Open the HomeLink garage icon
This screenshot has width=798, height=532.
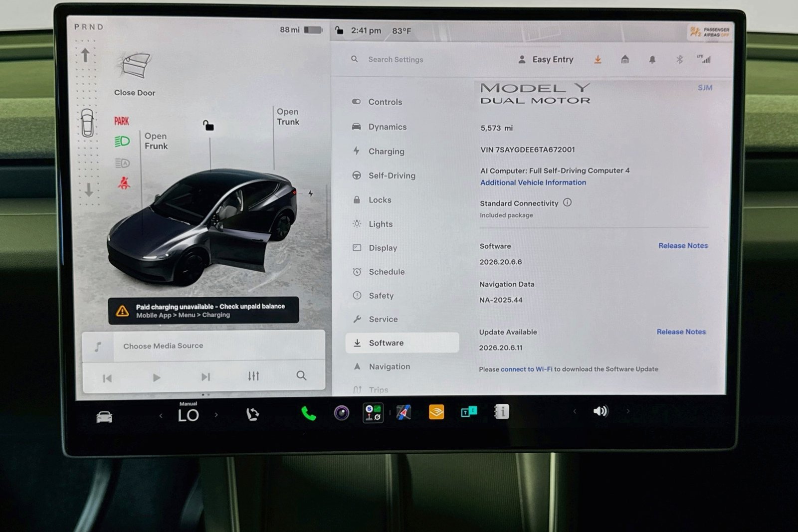coord(625,60)
